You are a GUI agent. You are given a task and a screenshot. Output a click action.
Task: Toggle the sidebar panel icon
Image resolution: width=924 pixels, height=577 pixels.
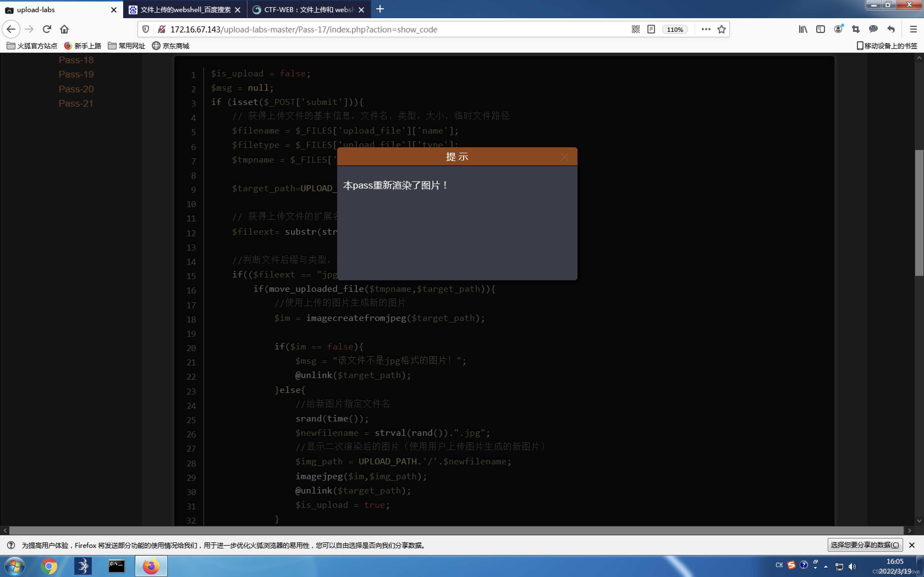pos(821,29)
